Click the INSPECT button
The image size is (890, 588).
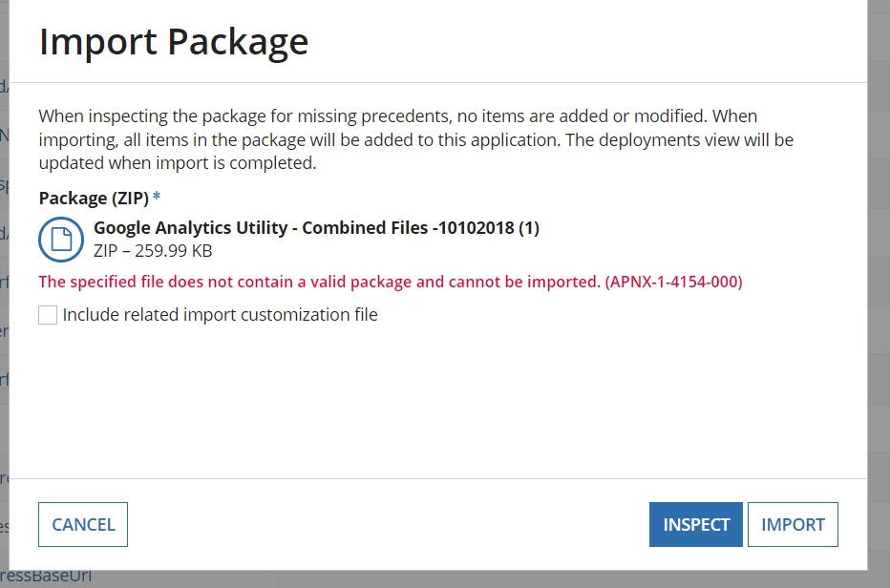point(696,524)
